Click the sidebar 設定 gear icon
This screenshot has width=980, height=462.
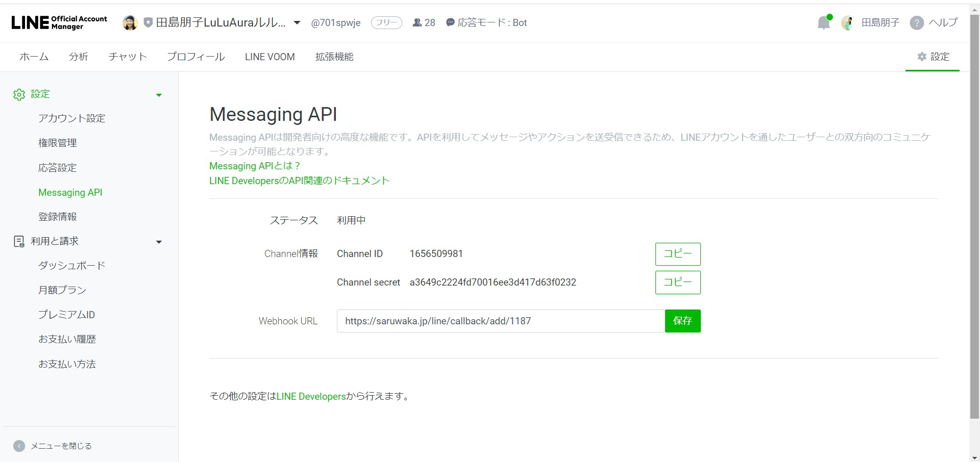[x=19, y=94]
